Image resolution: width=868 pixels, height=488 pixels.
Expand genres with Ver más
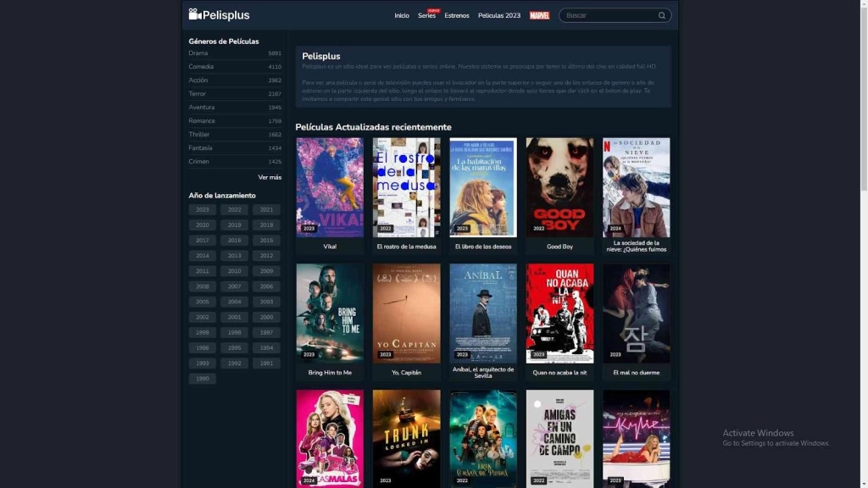click(x=270, y=177)
